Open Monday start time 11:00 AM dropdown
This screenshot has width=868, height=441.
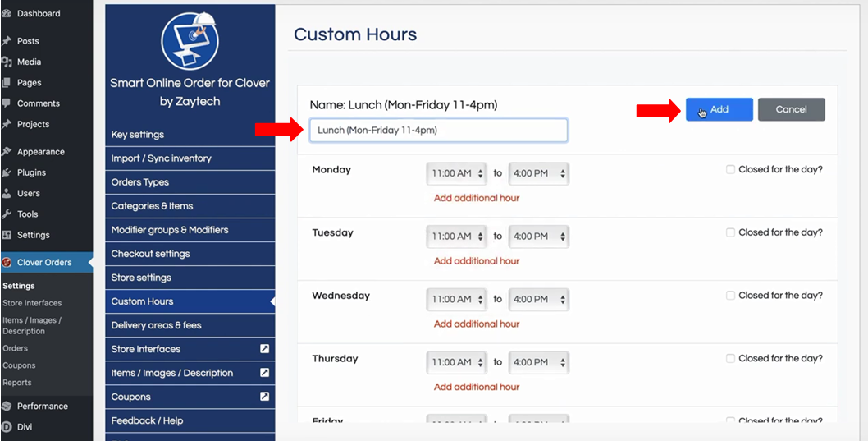[457, 173]
